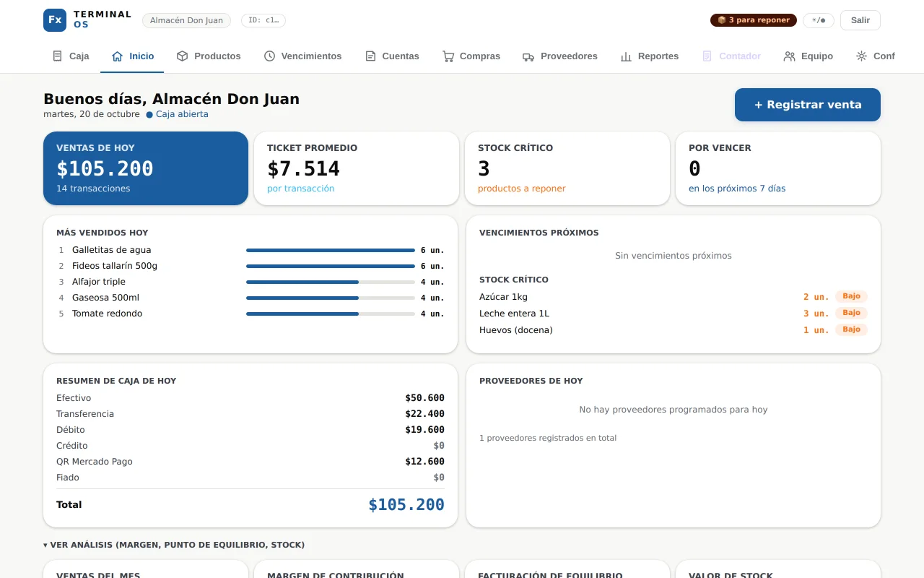This screenshot has height=578, width=924.
Task: Select the Ticket promedio amount $7.514
Action: click(303, 168)
